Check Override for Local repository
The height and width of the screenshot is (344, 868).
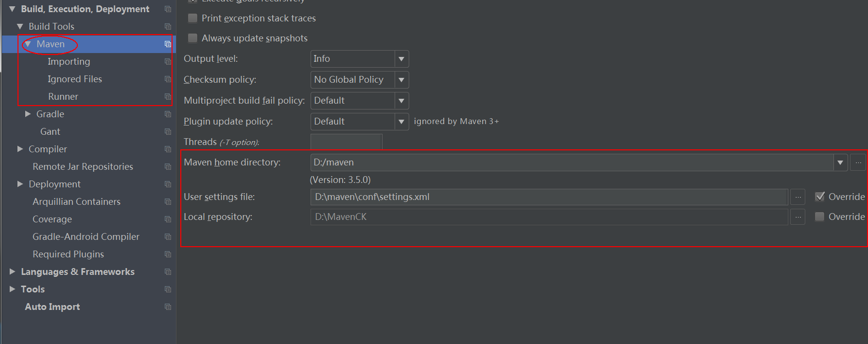click(820, 217)
